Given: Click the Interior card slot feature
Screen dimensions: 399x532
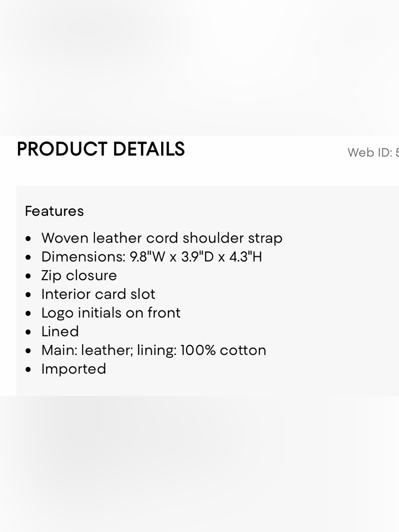Looking at the screenshot, I should tap(98, 294).
